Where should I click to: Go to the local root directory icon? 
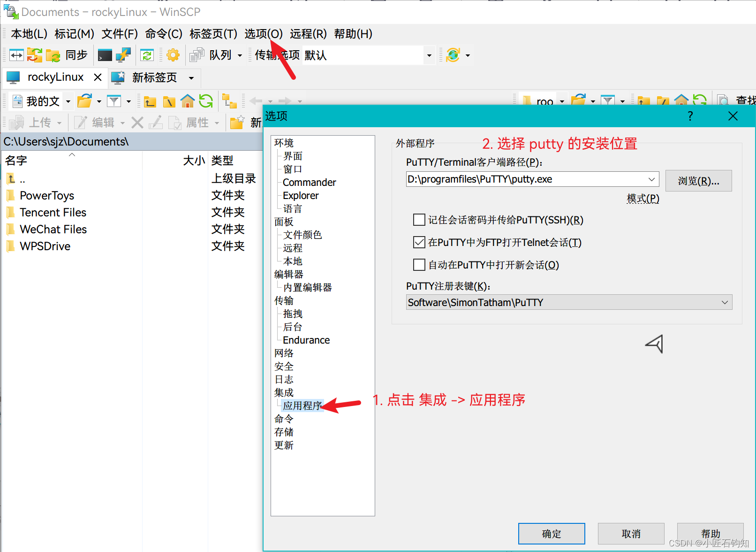coord(169,101)
